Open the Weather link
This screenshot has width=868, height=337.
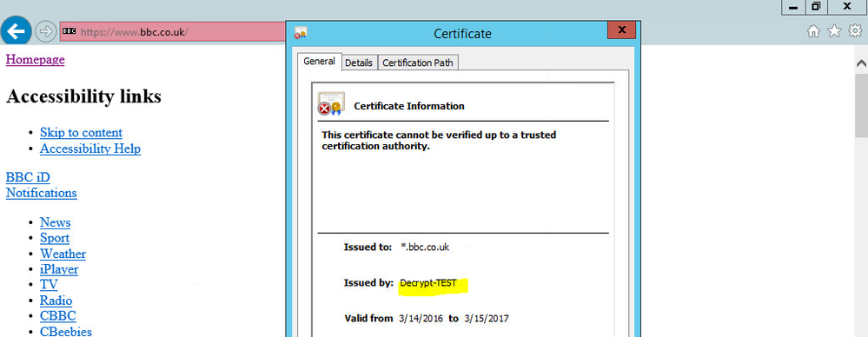point(63,254)
